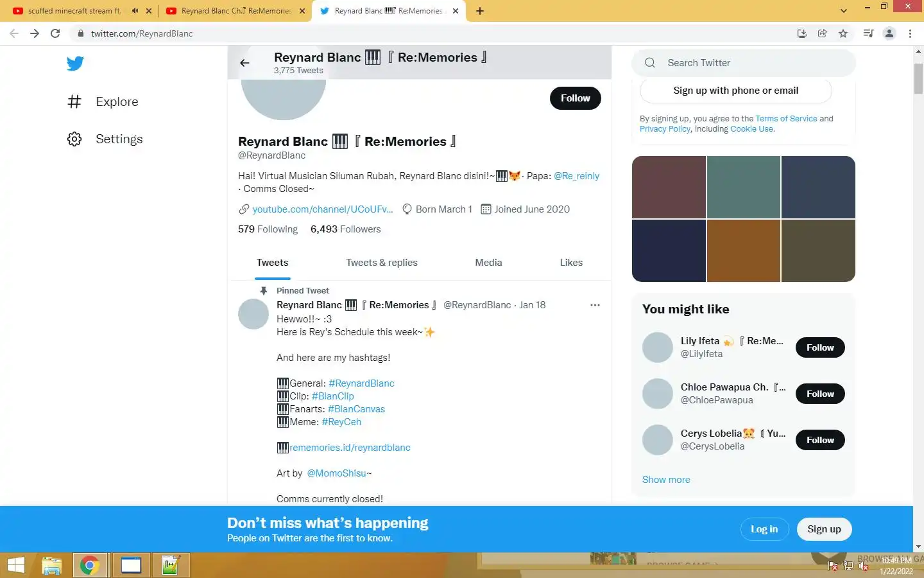Open File Explorer from the taskbar
This screenshot has width=924, height=578.
pos(52,566)
